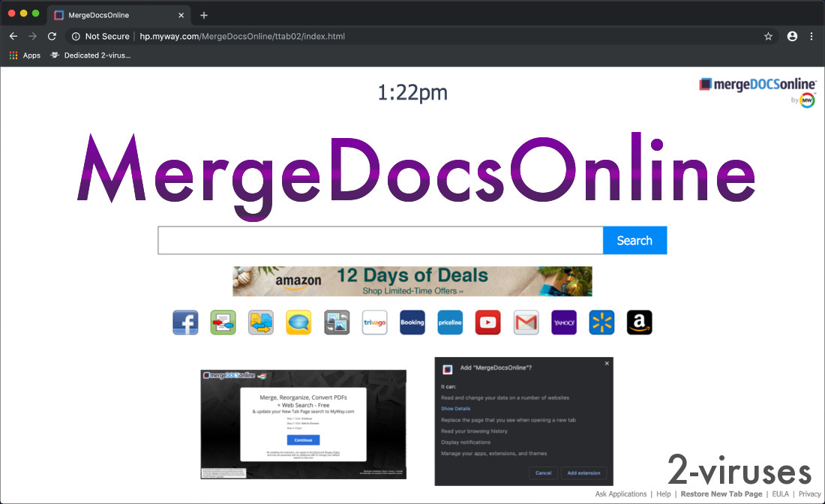Open the YouTube shortcut icon
Viewport: 825px width, 504px height.
487,322
